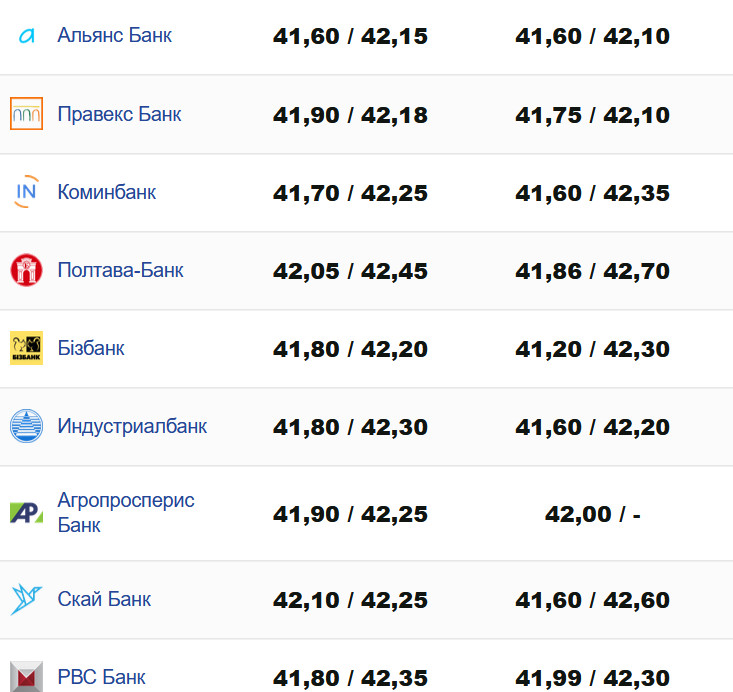Click the РВС Банк logo icon
Image resolution: width=733 pixels, height=692 pixels.
[x=26, y=677]
